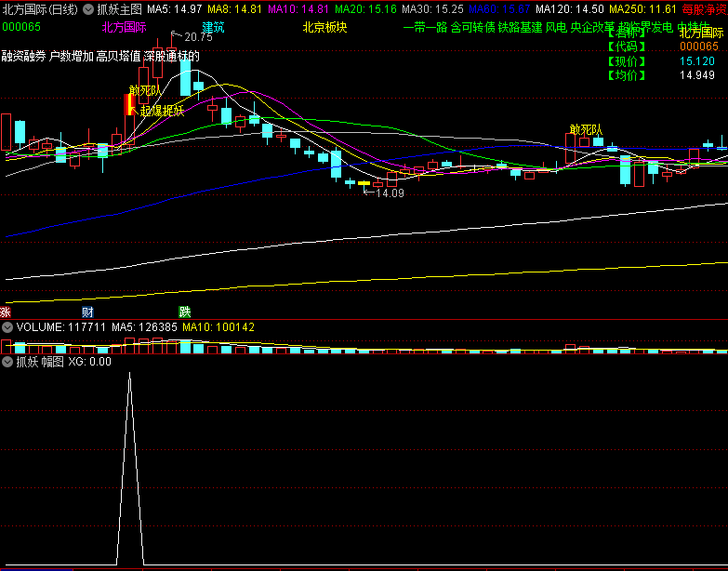Image resolution: width=728 pixels, height=571 pixels.
Task: Click the 建筑 industry label
Action: pyautogui.click(x=213, y=27)
